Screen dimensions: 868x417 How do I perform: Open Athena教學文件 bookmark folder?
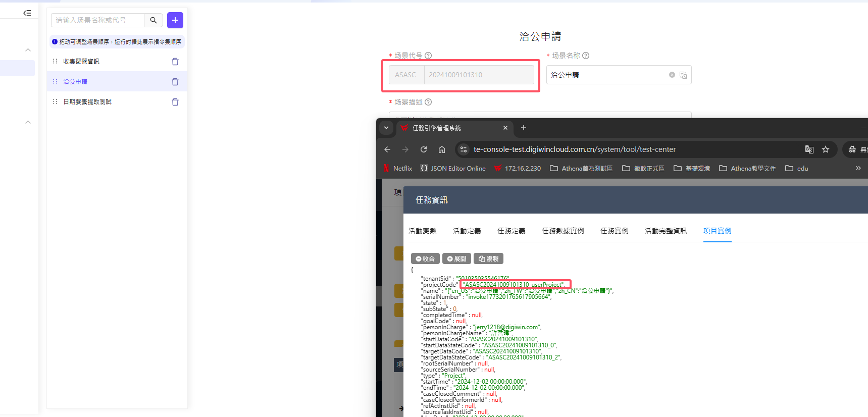[x=747, y=168]
